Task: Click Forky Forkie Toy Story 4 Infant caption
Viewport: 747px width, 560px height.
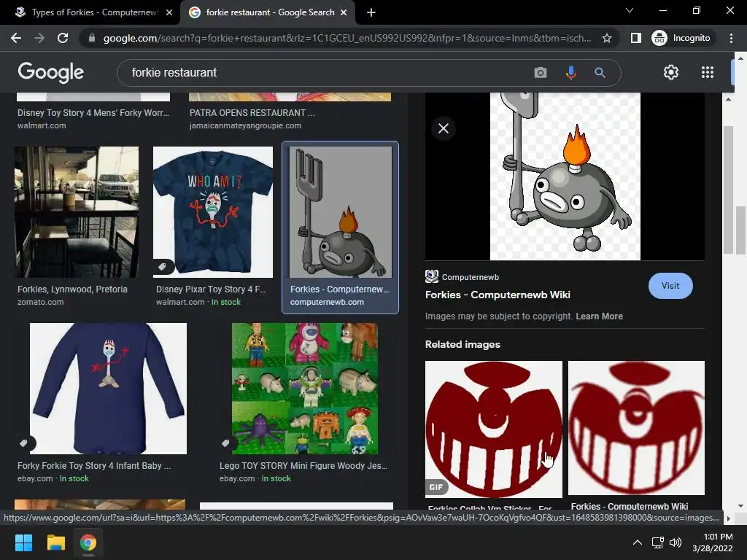Action: [94, 466]
